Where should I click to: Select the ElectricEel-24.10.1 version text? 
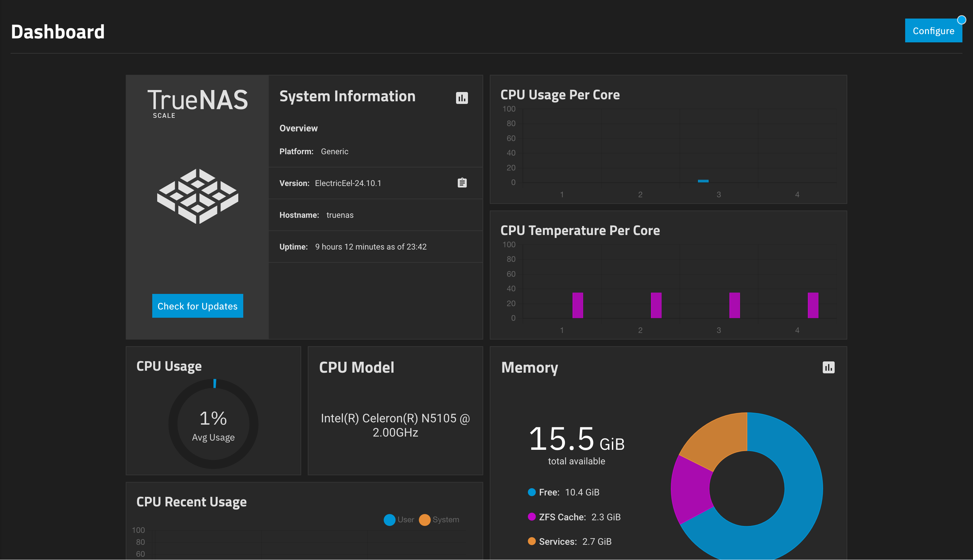348,183
